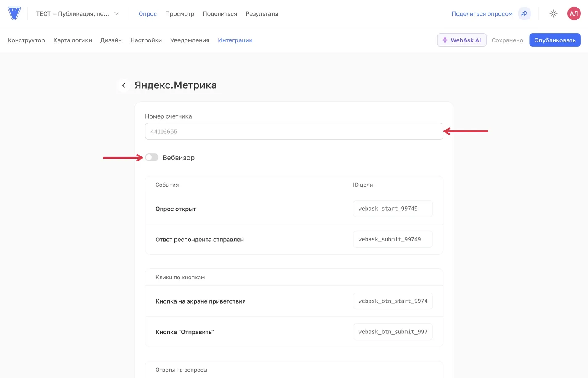Select the webask_submit_99749 goal ID field

coord(393,239)
